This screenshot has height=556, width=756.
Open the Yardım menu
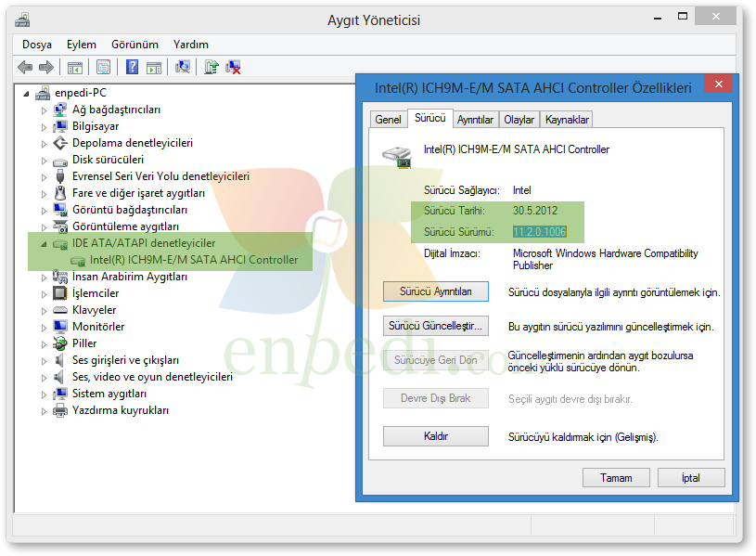[191, 45]
